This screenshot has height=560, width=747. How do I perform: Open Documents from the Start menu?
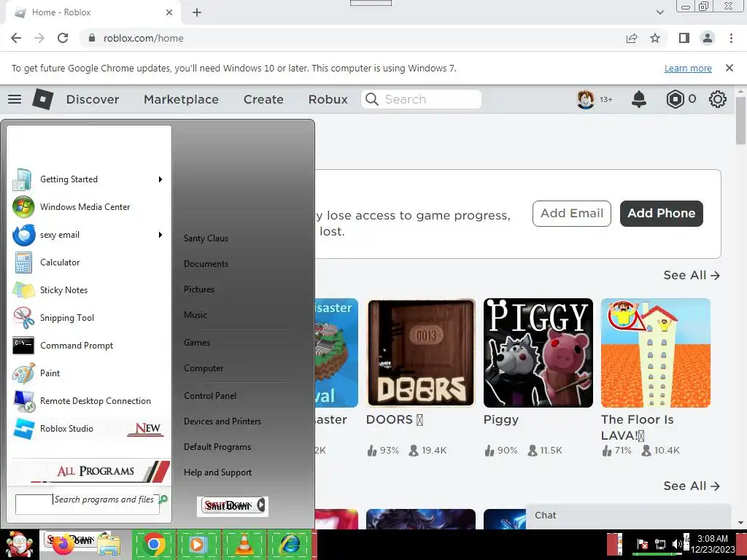[206, 264]
